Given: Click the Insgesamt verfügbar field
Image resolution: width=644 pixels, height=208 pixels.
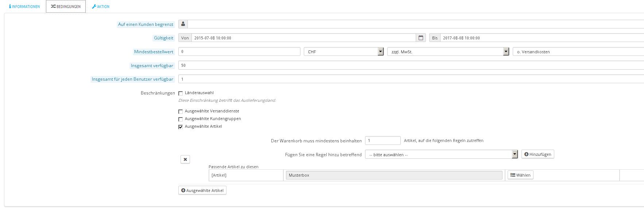Looking at the screenshot, I should (x=411, y=65).
